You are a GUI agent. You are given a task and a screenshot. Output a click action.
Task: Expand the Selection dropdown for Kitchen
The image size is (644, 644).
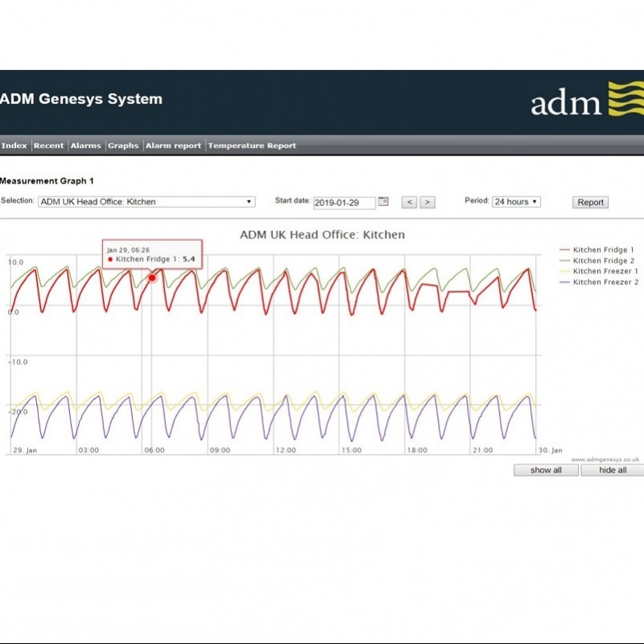[147, 202]
